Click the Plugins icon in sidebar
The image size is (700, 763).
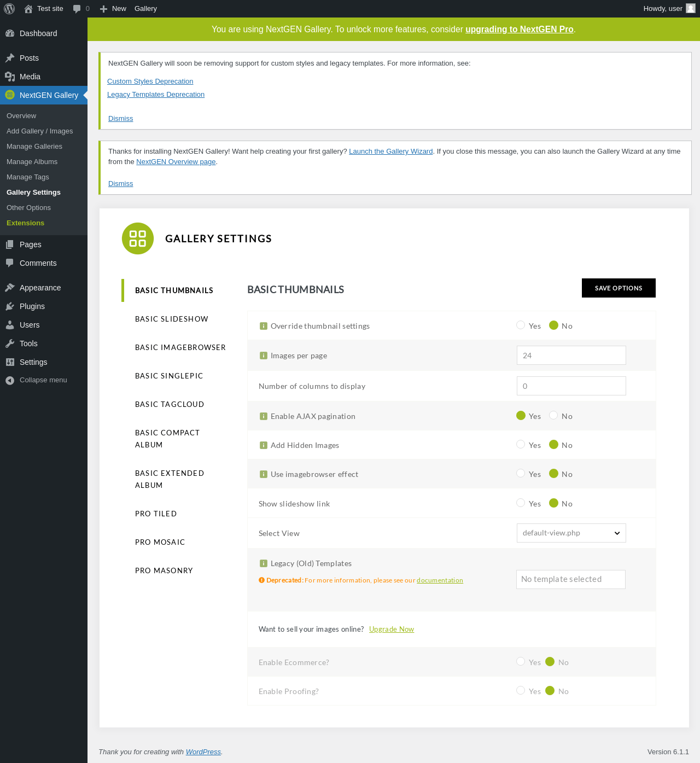tap(10, 306)
